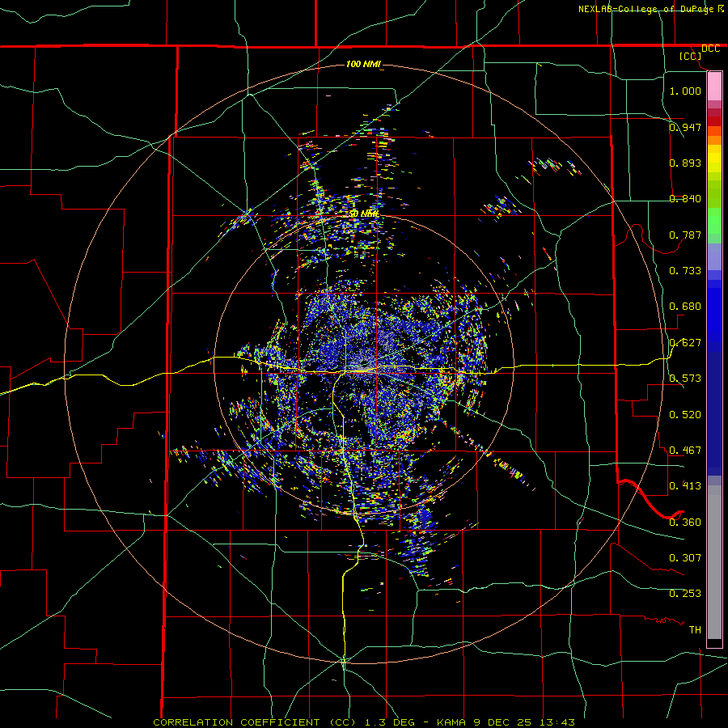728x728 pixels.
Task: Select the 0.733 legend value
Action: point(685,271)
